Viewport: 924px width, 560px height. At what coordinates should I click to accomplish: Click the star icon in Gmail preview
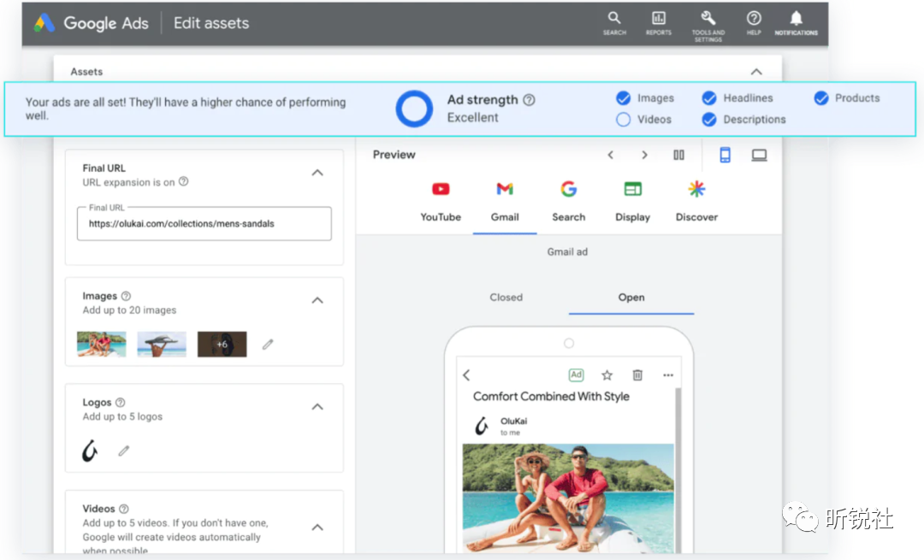607,375
